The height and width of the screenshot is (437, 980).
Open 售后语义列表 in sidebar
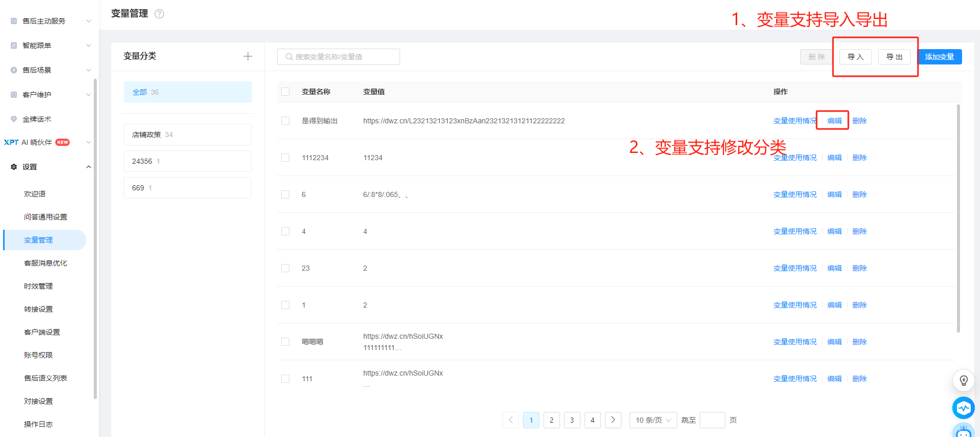[x=46, y=378]
